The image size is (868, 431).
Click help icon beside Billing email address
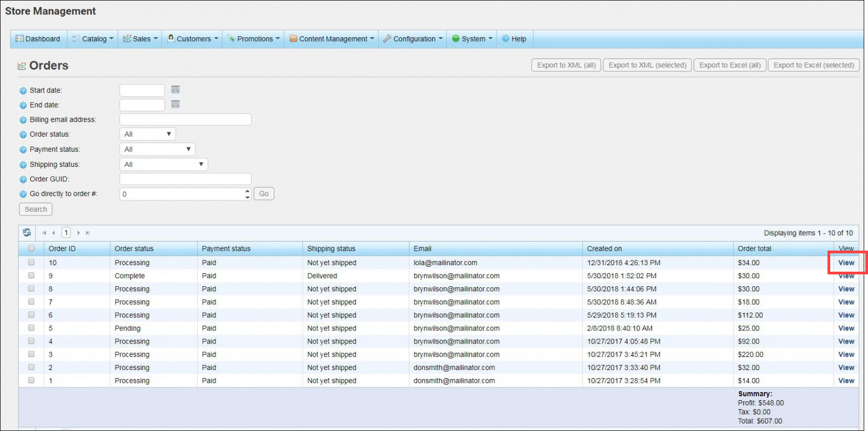point(23,120)
